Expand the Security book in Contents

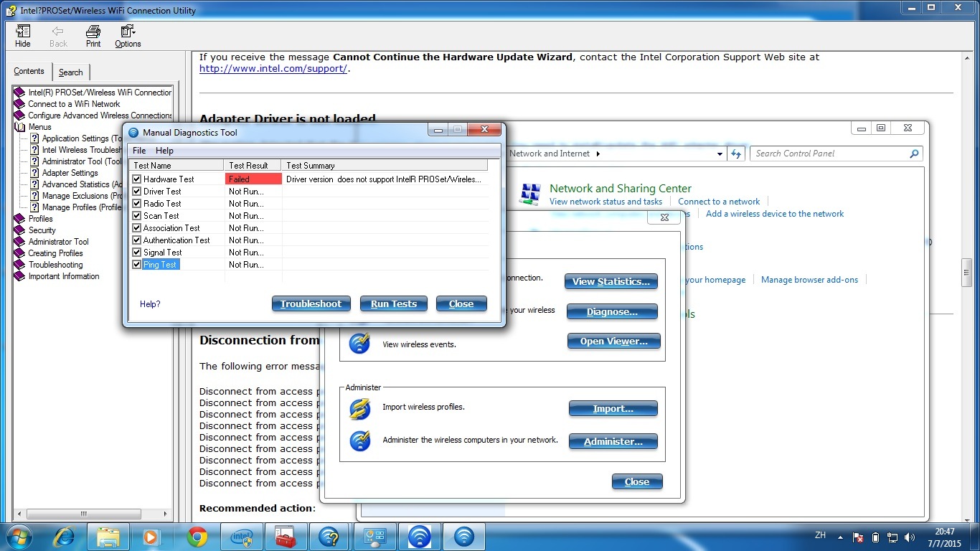click(x=19, y=230)
